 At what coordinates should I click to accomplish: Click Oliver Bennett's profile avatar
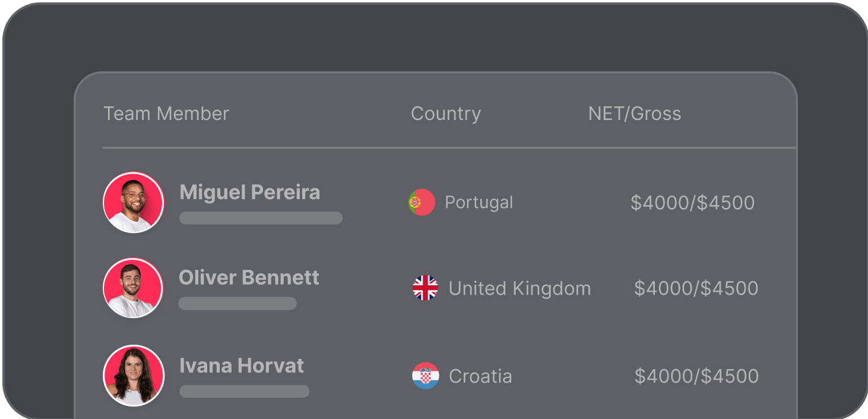133,288
